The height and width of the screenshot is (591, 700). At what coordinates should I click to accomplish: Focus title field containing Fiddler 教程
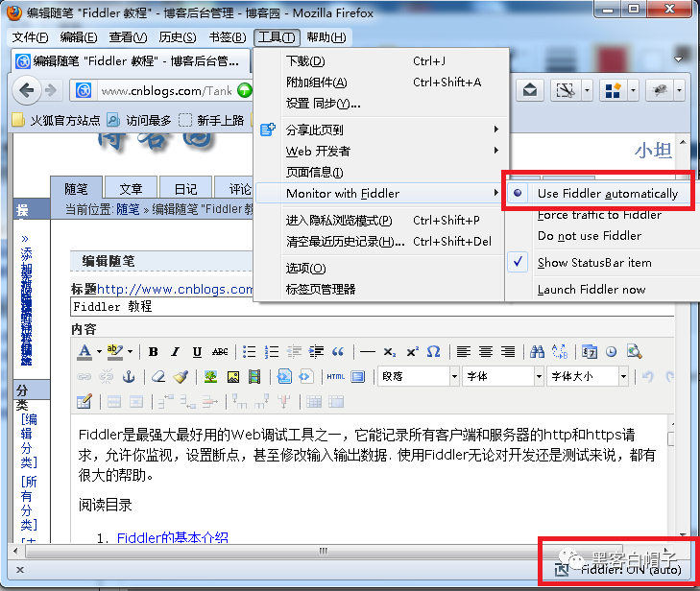[x=373, y=307]
